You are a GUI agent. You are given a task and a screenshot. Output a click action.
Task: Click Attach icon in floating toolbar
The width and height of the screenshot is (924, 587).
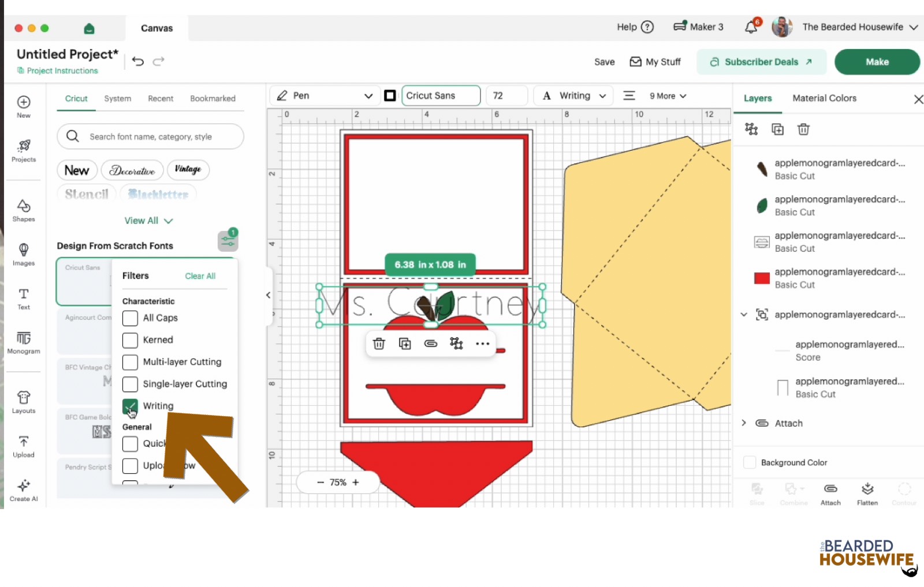pos(431,343)
